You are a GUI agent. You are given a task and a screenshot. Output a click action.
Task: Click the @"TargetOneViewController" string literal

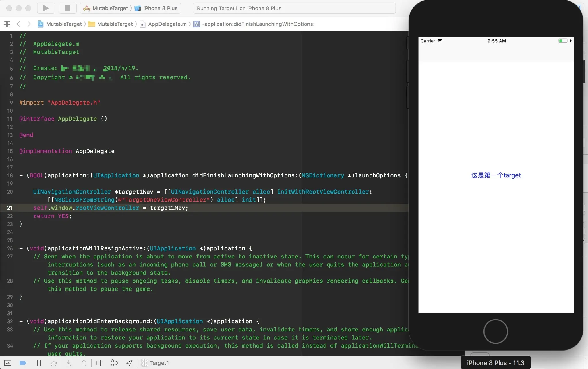164,200
